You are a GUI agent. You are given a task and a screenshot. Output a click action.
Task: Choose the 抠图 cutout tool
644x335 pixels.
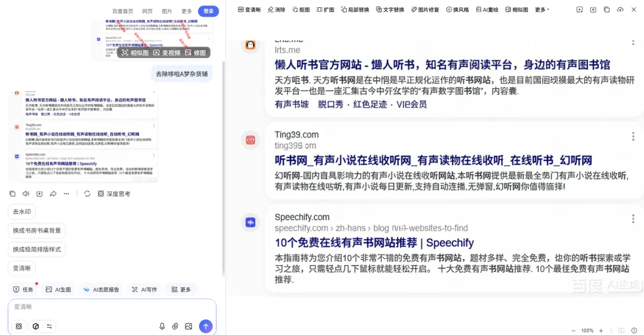(x=301, y=10)
